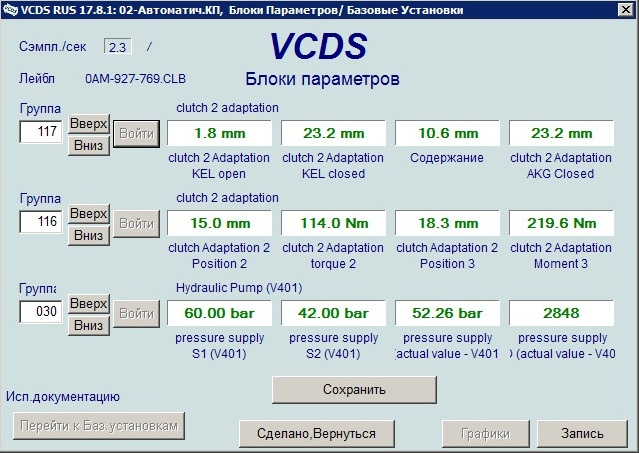This screenshot has width=639, height=454.
Task: Click the group 117 number field
Action: pos(41,132)
